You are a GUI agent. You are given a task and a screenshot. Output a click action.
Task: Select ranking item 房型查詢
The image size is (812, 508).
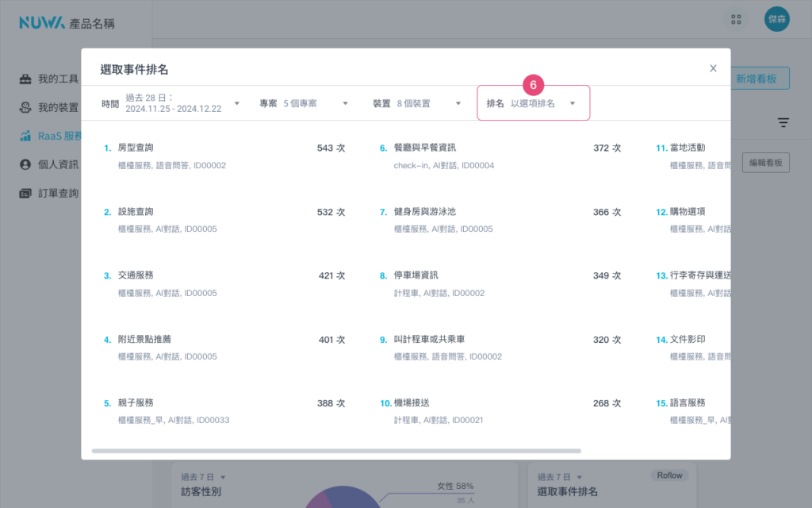point(136,148)
